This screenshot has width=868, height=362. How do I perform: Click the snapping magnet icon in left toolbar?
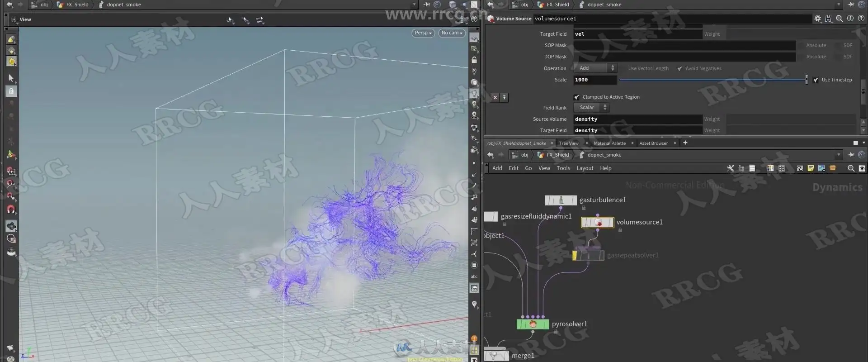pos(11,209)
